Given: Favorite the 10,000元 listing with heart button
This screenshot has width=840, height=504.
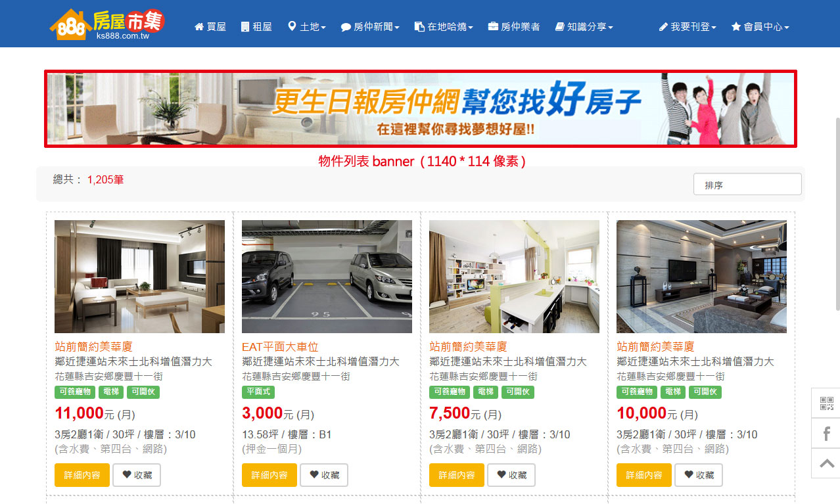Looking at the screenshot, I should (699, 475).
